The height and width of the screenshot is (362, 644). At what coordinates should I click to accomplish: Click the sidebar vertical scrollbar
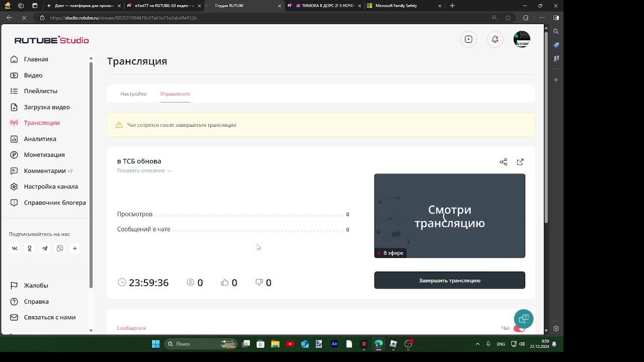coord(91,176)
